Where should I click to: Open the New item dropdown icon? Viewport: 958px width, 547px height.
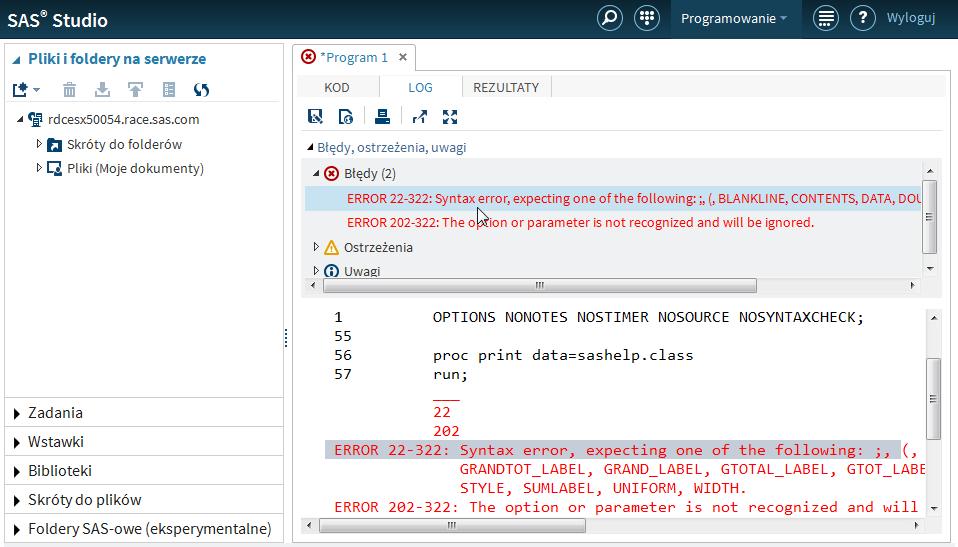point(26,90)
